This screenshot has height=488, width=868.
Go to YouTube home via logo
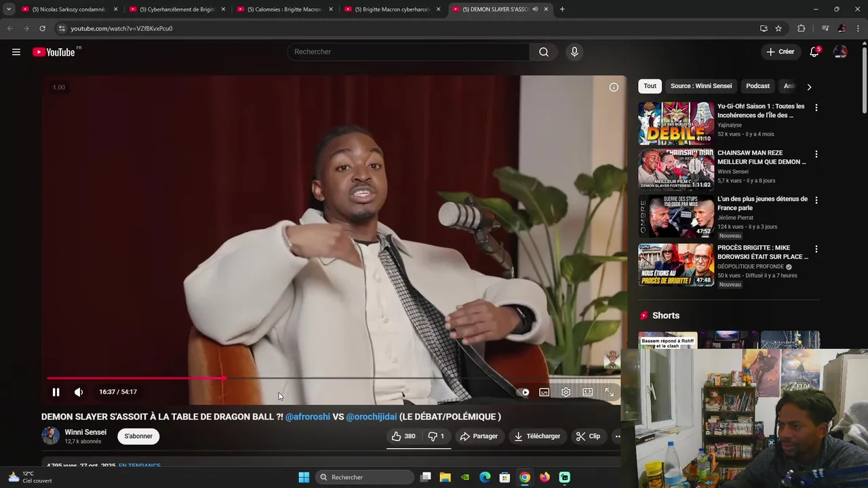pos(54,52)
